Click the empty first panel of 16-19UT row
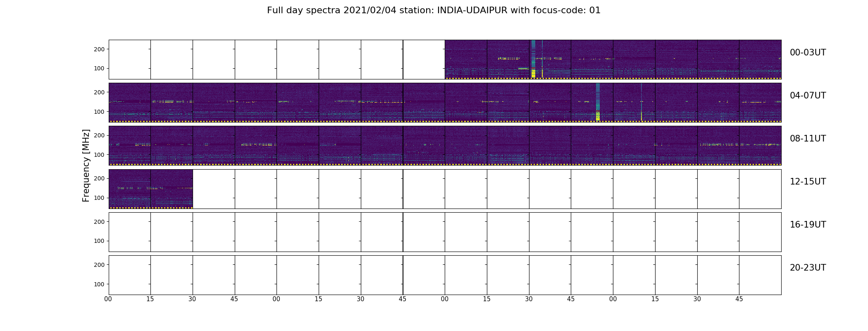The height and width of the screenshot is (331, 868). coord(130,232)
